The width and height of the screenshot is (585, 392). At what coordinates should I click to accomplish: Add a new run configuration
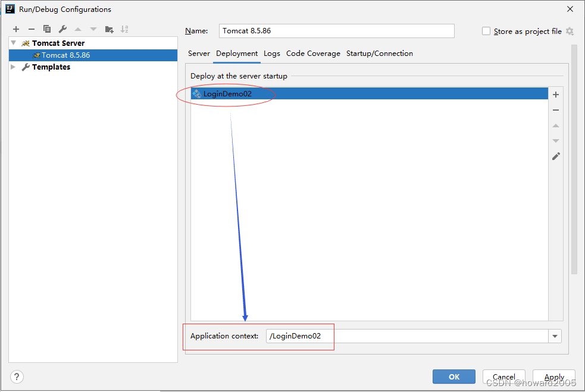(16, 29)
